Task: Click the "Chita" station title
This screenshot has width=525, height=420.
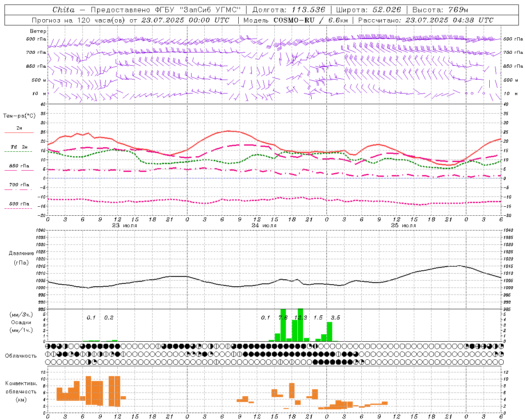Action: point(64,9)
